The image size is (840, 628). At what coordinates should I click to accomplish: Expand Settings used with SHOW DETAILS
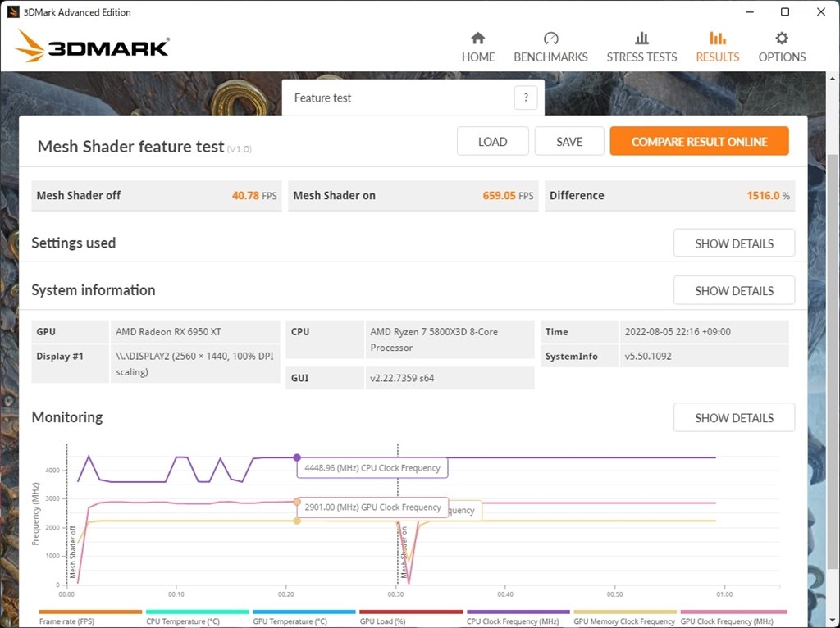tap(734, 243)
